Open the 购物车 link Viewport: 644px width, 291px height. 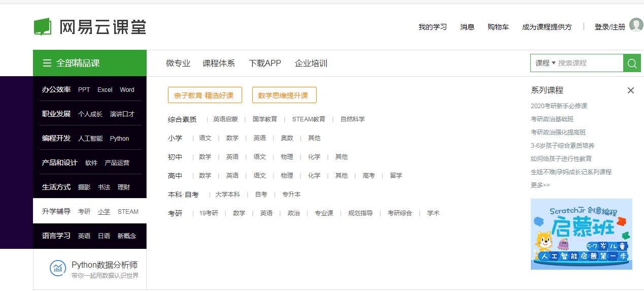point(498,27)
